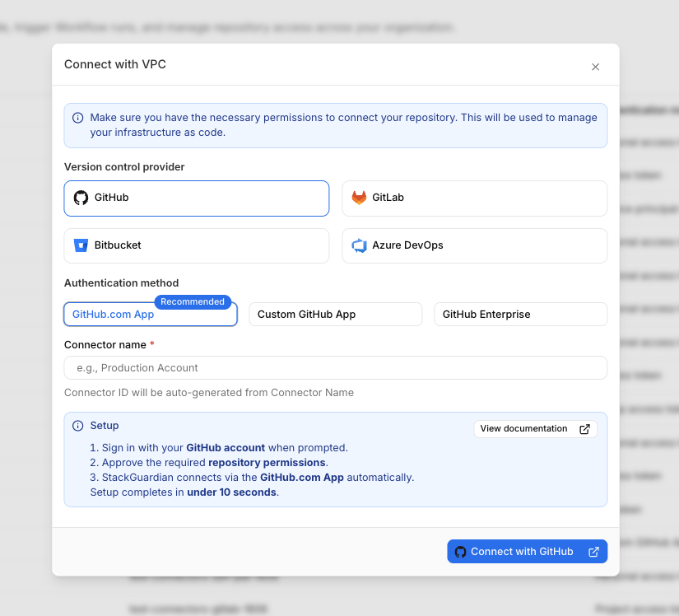The width and height of the screenshot is (679, 616).
Task: Click the Bitbucket bucket logo icon
Action: tap(81, 245)
